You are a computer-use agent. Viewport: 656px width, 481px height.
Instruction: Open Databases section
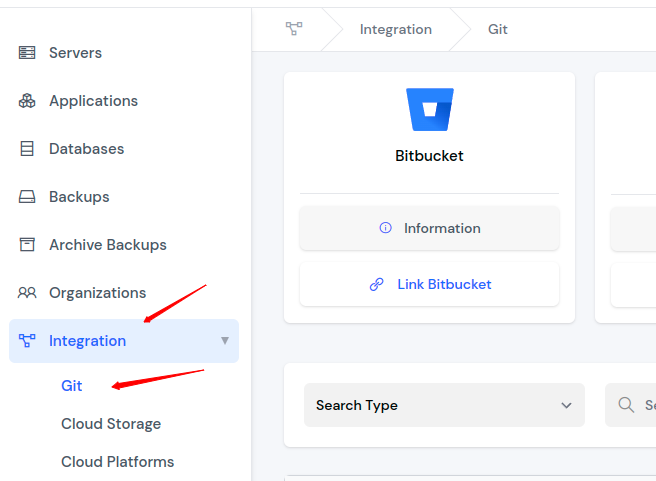87,148
